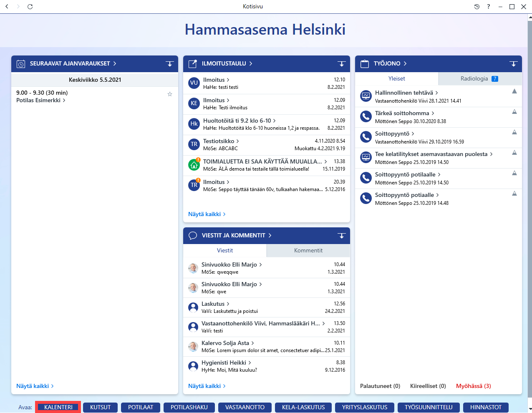Click the green house icon for Toimialuetta notice
Viewport: 532px width, 413px height.
194,165
